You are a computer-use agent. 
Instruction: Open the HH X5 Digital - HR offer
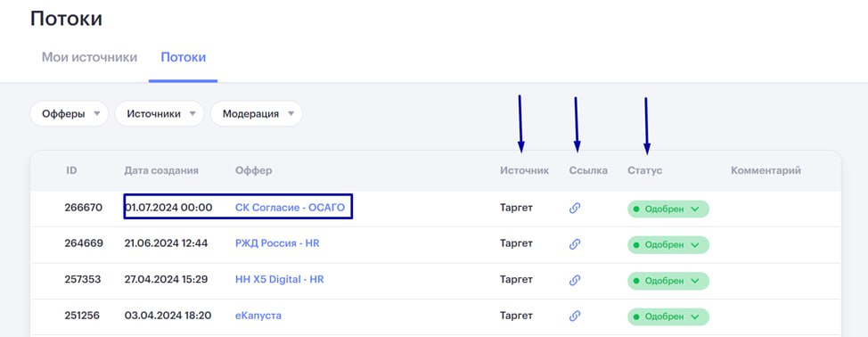(280, 279)
